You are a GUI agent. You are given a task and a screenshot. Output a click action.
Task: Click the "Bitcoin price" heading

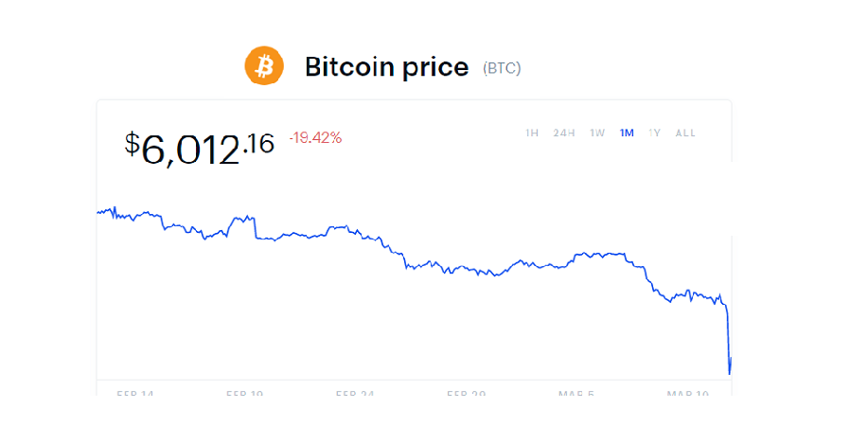pyautogui.click(x=386, y=67)
